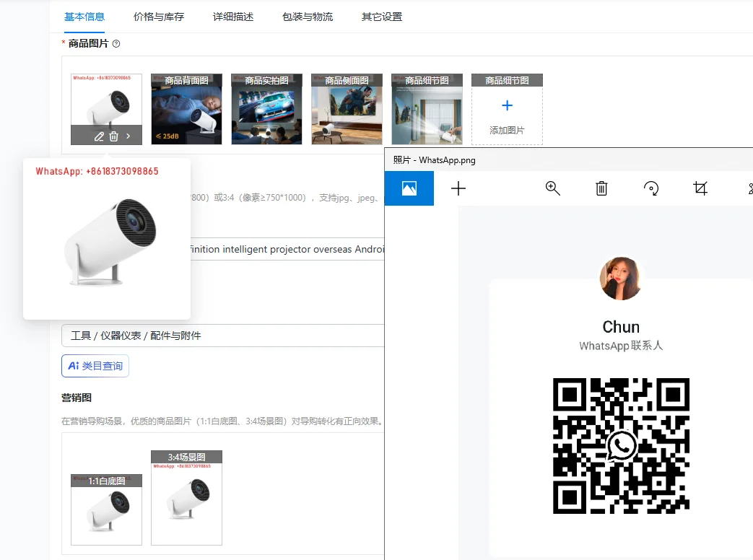Click the Ai 类目查询 button
Screen dimensions: 753x560
[x=95, y=366]
